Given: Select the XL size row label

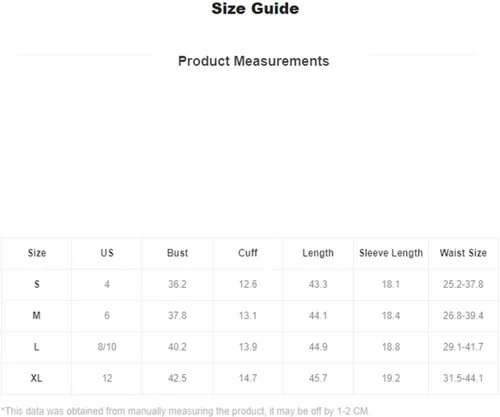Looking at the screenshot, I should (37, 378).
